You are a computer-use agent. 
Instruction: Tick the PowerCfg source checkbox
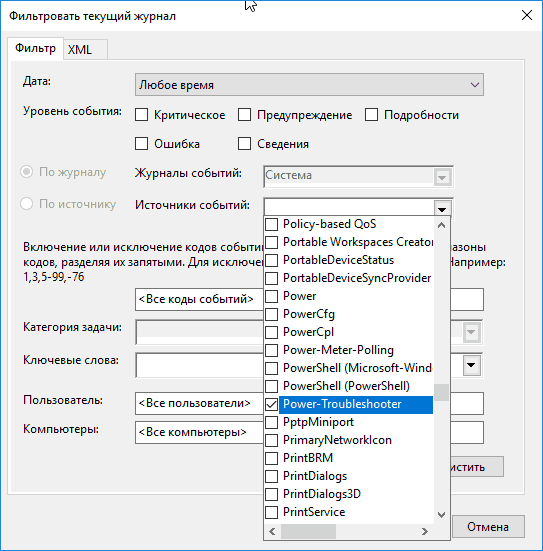(x=271, y=314)
